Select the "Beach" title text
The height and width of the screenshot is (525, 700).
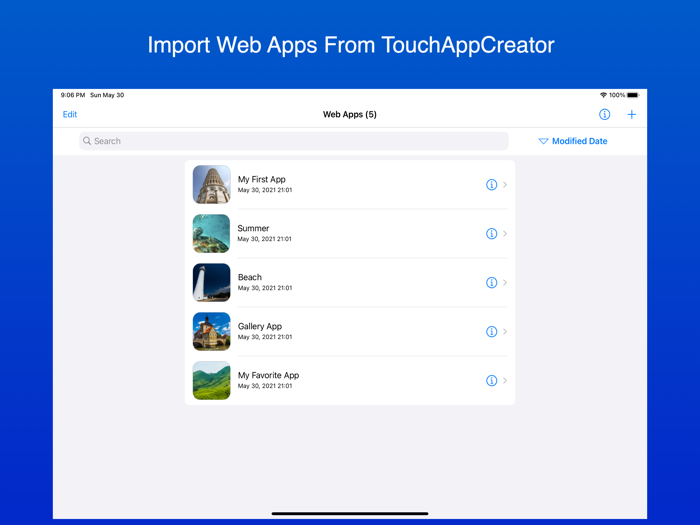click(250, 277)
